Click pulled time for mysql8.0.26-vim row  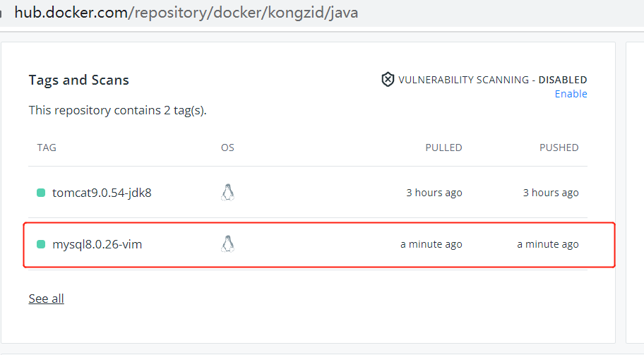point(431,244)
